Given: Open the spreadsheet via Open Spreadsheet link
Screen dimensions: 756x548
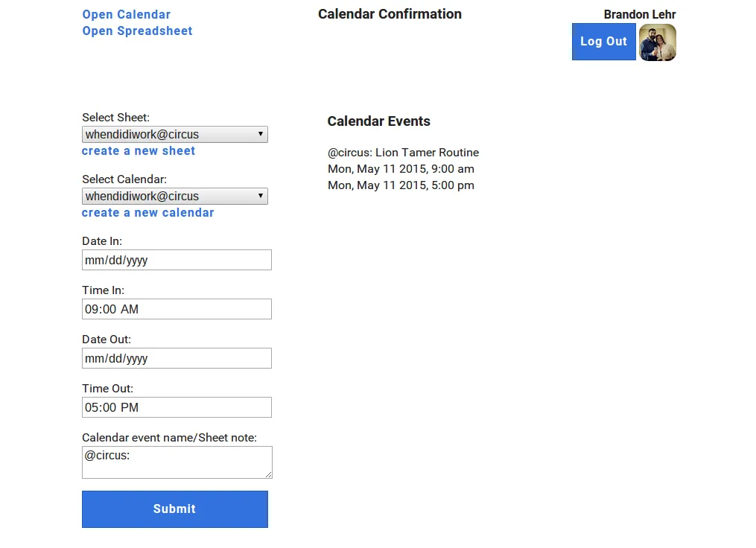Looking at the screenshot, I should pos(137,31).
